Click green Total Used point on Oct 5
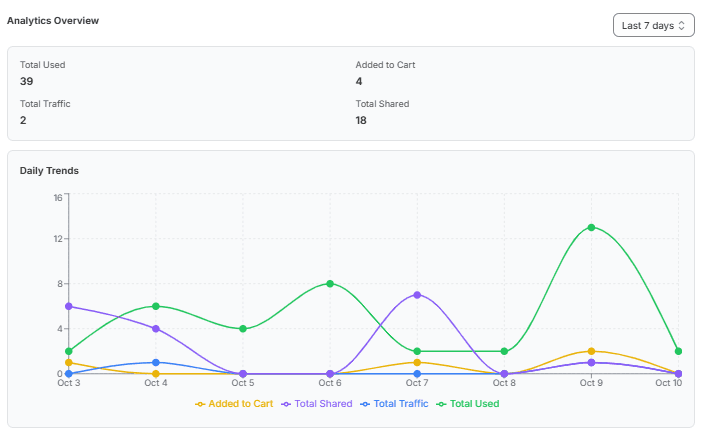The width and height of the screenshot is (703, 436). point(243,328)
